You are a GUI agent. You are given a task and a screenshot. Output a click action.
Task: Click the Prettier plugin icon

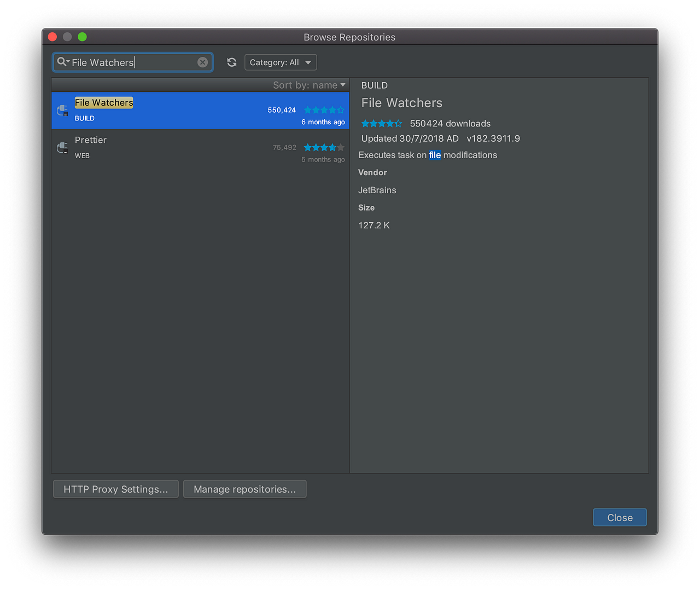coord(63,147)
